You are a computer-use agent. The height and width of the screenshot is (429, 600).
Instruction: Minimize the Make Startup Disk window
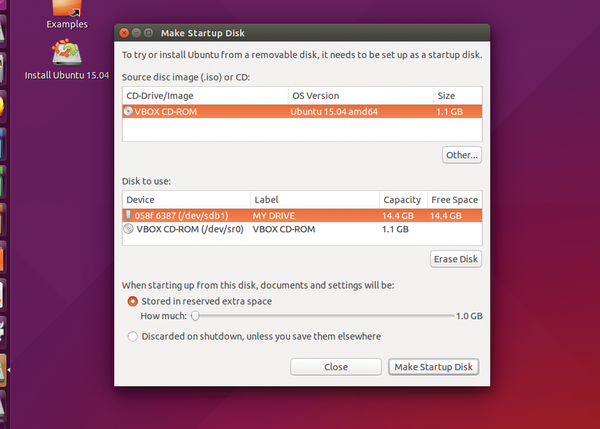(136, 33)
